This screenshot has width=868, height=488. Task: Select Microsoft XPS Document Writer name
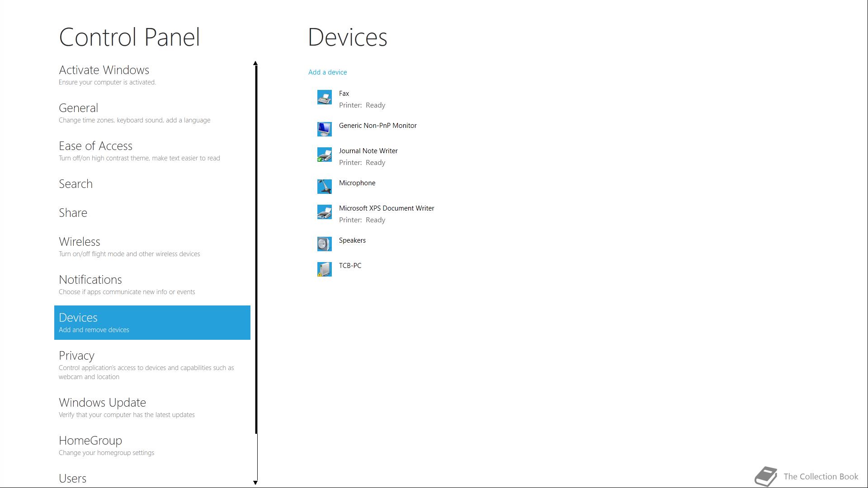click(387, 208)
